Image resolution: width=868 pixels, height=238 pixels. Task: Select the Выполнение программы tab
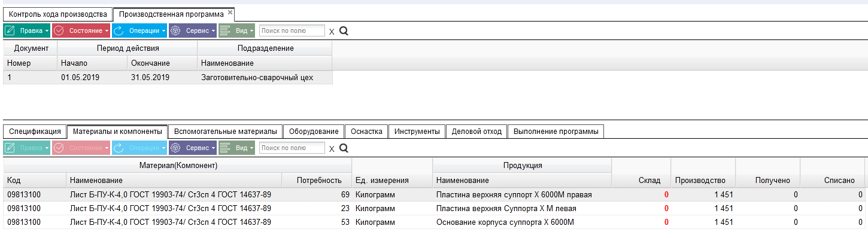(556, 131)
